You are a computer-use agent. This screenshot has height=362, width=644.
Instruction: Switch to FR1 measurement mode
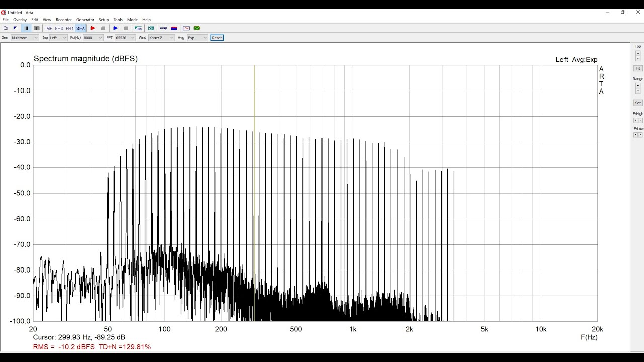click(70, 28)
